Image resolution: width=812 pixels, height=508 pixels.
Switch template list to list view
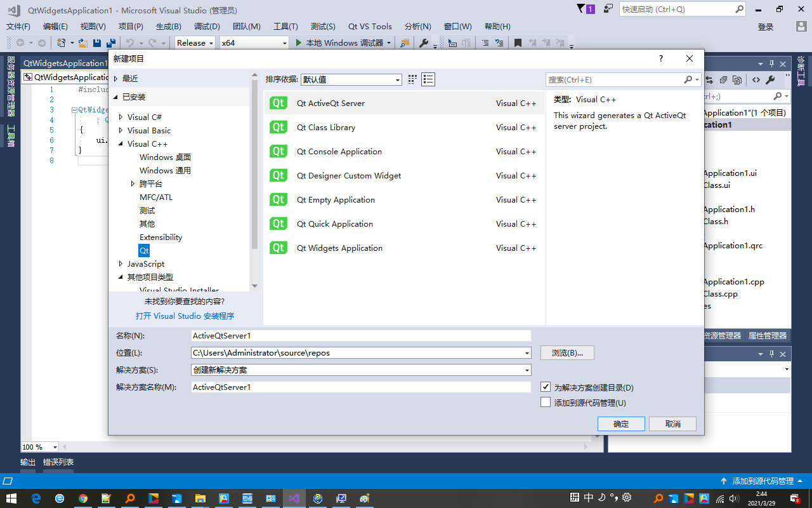tap(428, 79)
